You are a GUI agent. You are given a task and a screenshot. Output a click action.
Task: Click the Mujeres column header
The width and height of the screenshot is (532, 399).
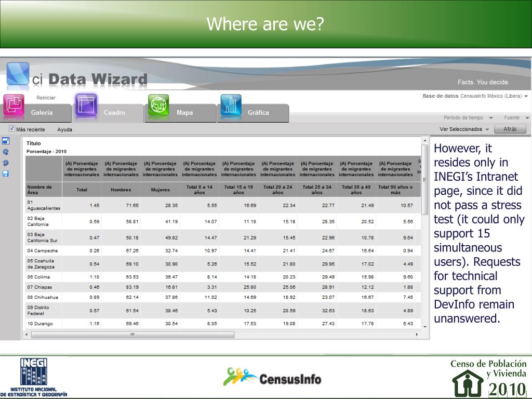[160, 190]
